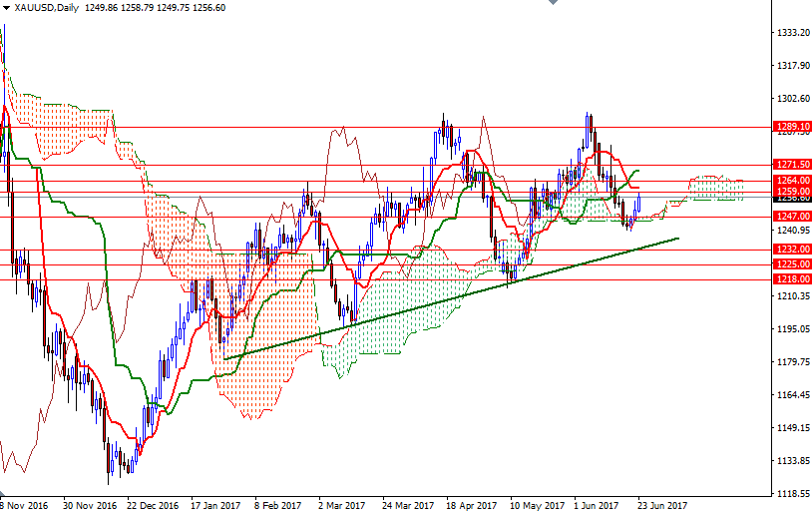
Task: Click the 1118.55 value on price axis
Action: (791, 494)
